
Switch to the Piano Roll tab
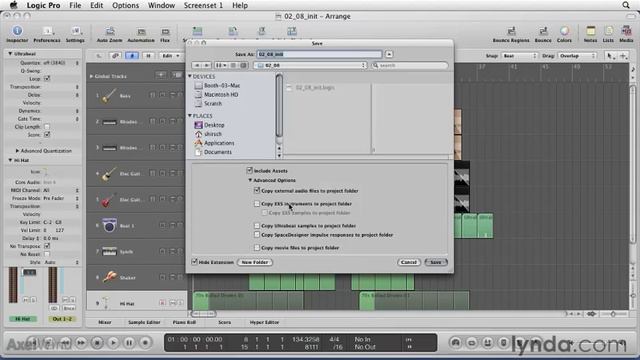point(184,322)
